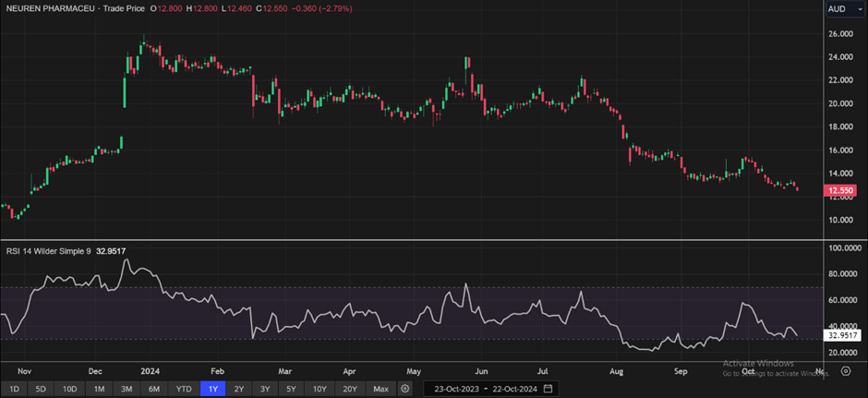The height and width of the screenshot is (398, 868).
Task: Click the YTD range button
Action: click(185, 389)
